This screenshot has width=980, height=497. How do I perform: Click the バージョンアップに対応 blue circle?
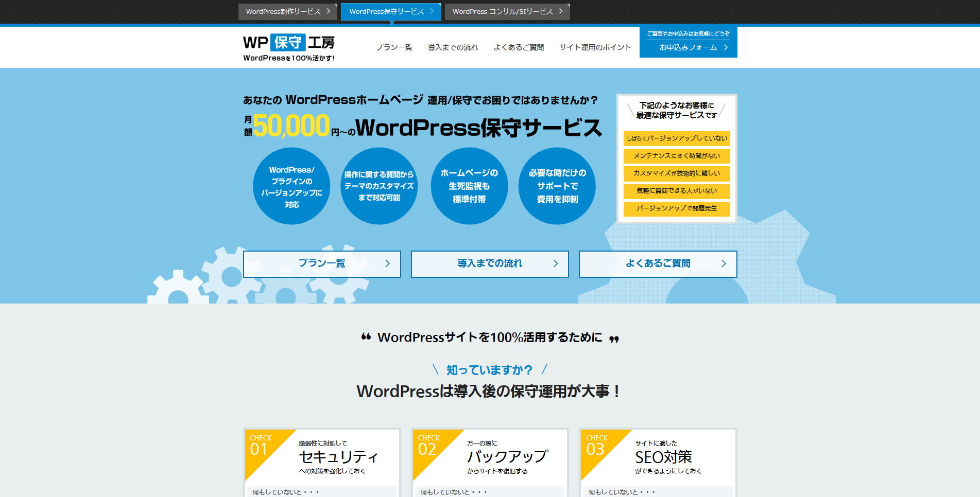[291, 186]
